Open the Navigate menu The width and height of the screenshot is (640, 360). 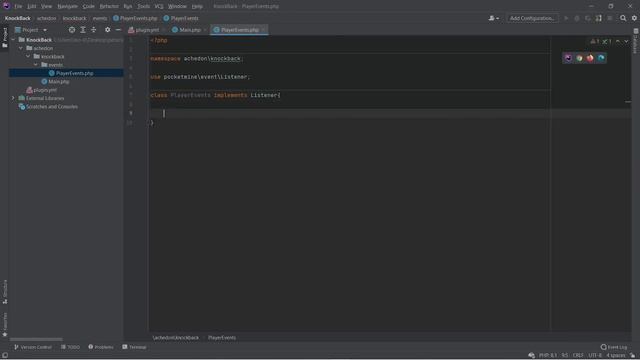tap(67, 6)
